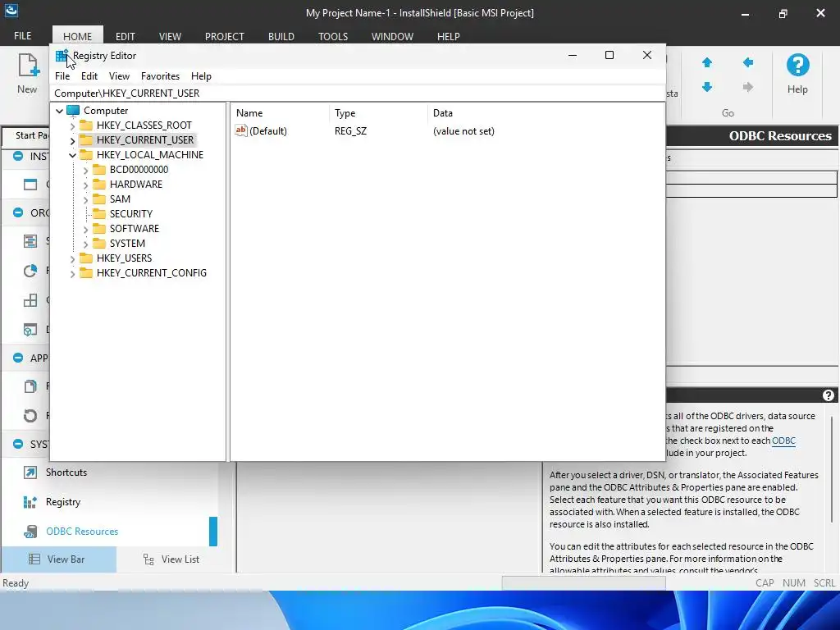Collapse the APP sidebar section
840x630 pixels.
pos(18,358)
